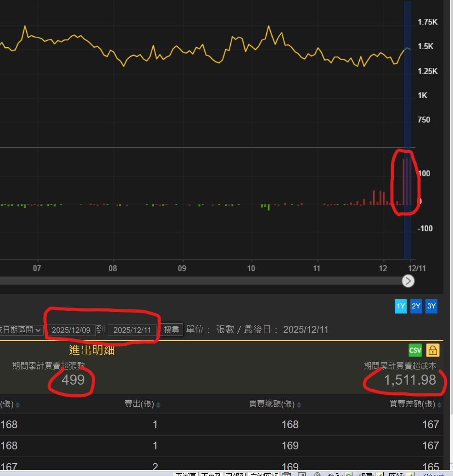Switch the chart to the 1Y range
Image resolution: width=453 pixels, height=476 pixels.
[401, 306]
